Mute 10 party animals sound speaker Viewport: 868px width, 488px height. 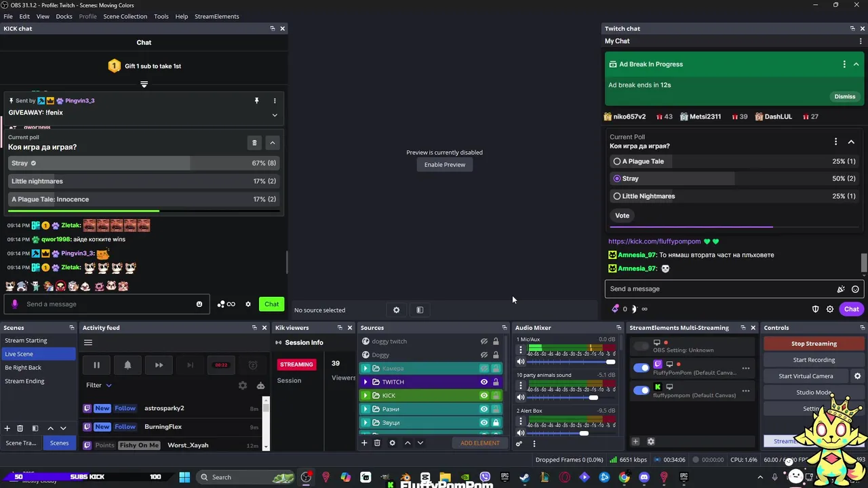click(x=521, y=397)
